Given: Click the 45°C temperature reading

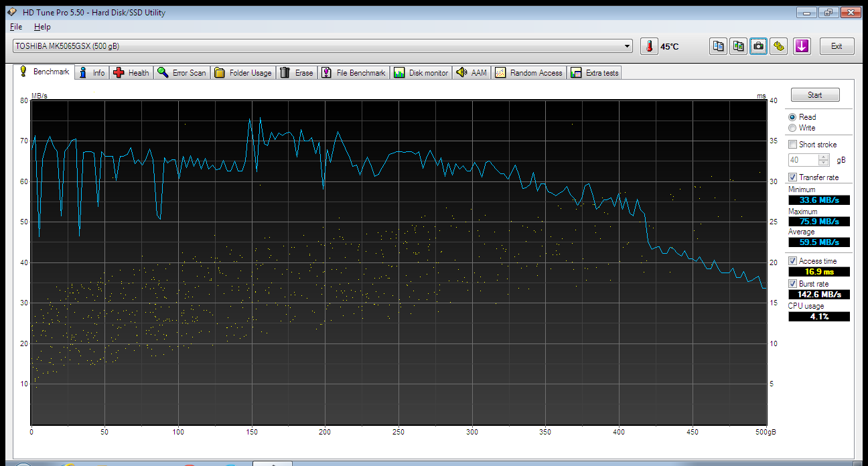Looking at the screenshot, I should (x=670, y=47).
